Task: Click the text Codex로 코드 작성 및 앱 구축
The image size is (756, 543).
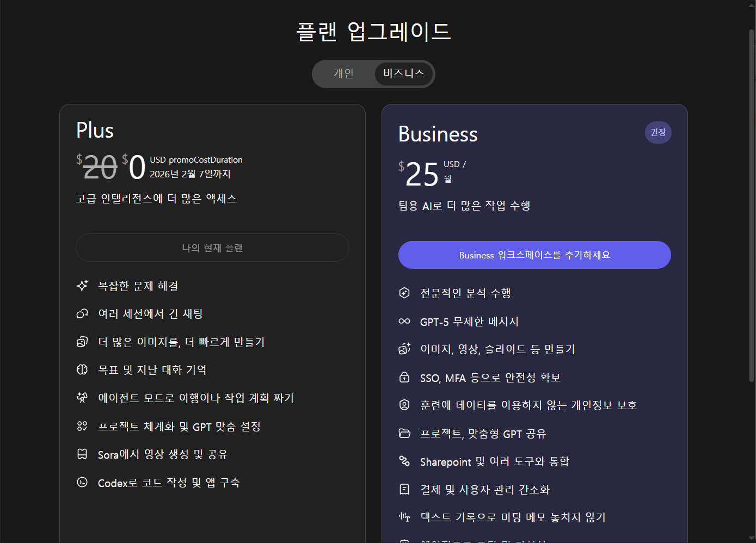Action: coord(169,483)
